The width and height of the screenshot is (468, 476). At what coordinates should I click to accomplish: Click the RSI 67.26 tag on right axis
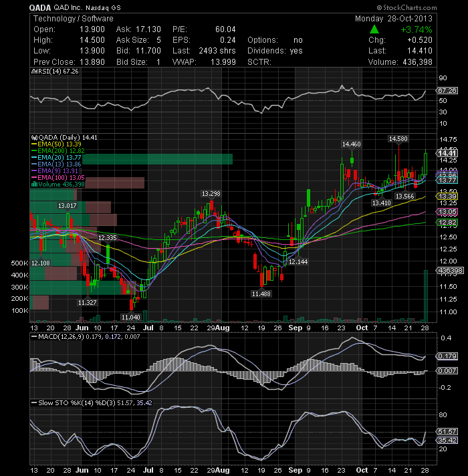[x=447, y=90]
